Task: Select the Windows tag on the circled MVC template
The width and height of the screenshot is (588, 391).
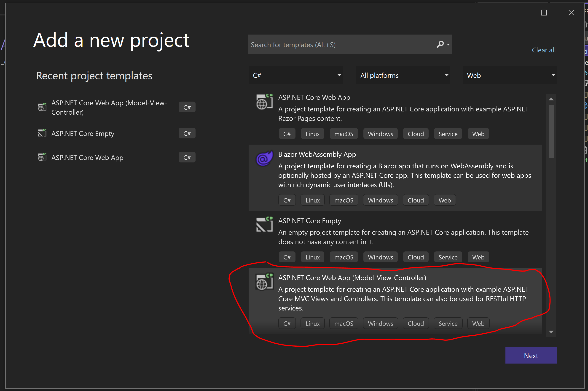Action: click(380, 323)
